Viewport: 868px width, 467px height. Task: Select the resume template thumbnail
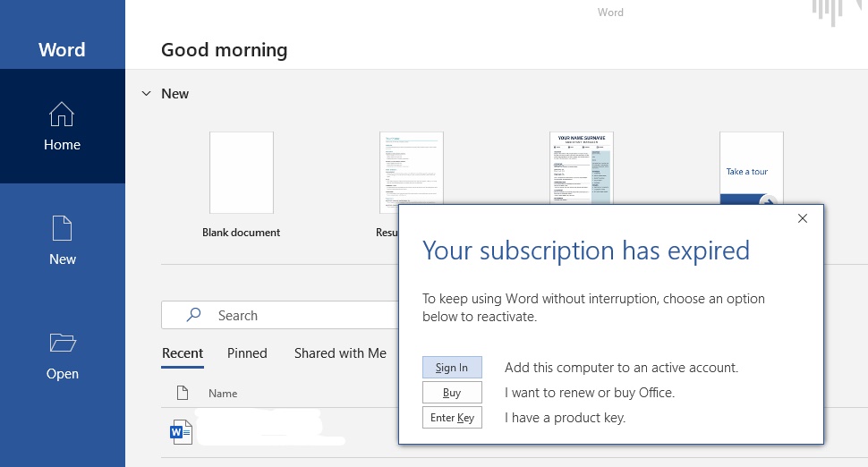click(412, 168)
